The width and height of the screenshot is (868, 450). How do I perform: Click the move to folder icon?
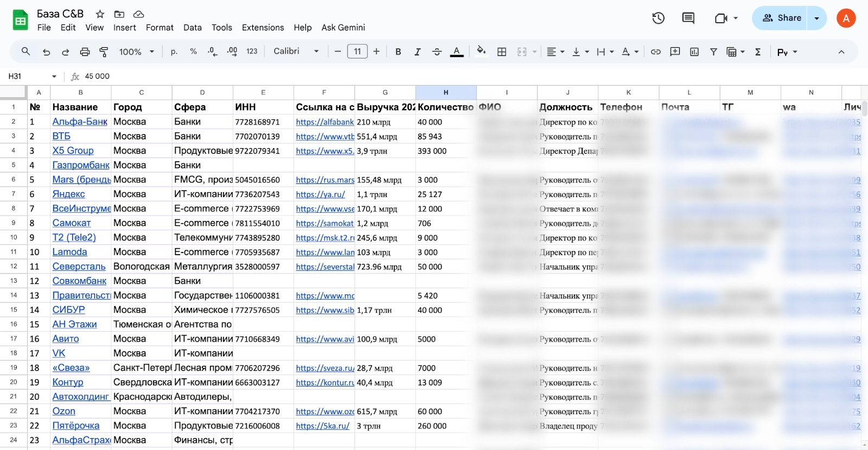tap(119, 14)
